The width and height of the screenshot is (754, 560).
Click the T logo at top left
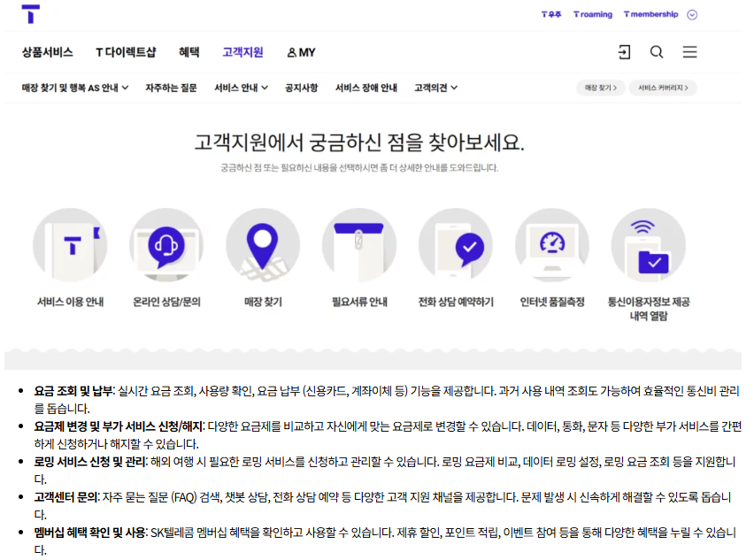pos(31,14)
